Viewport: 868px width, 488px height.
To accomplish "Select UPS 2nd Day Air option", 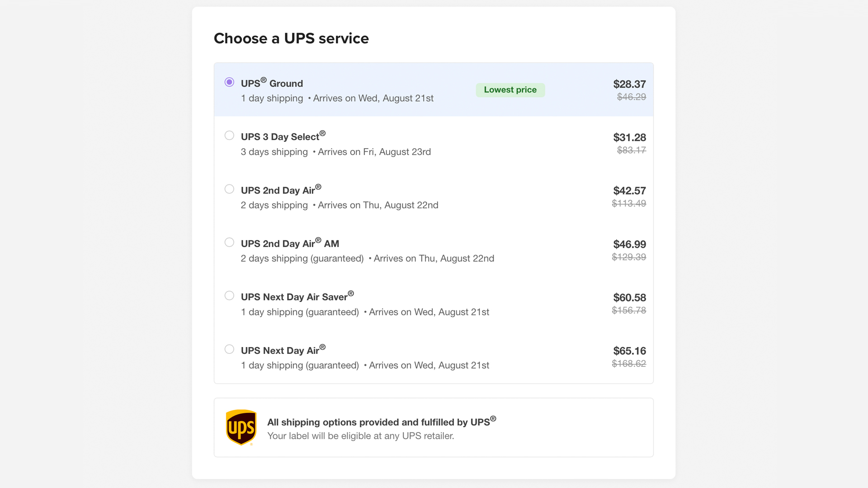I will click(x=229, y=189).
